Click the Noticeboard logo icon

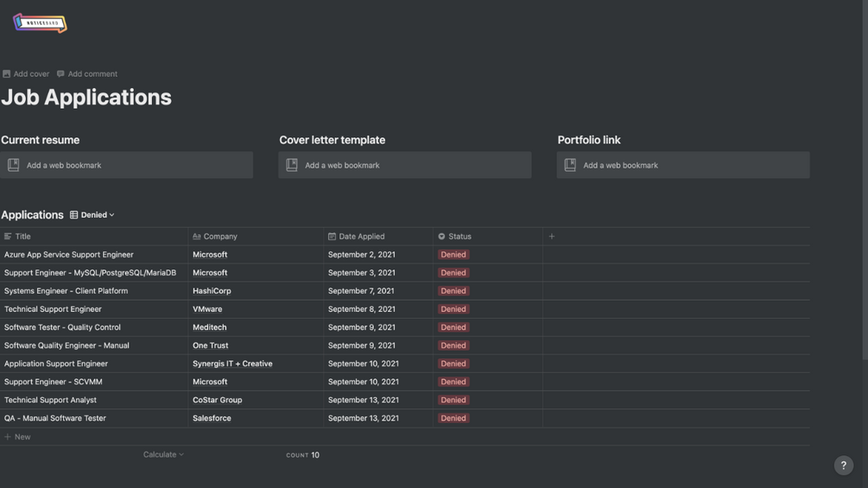pos(40,23)
